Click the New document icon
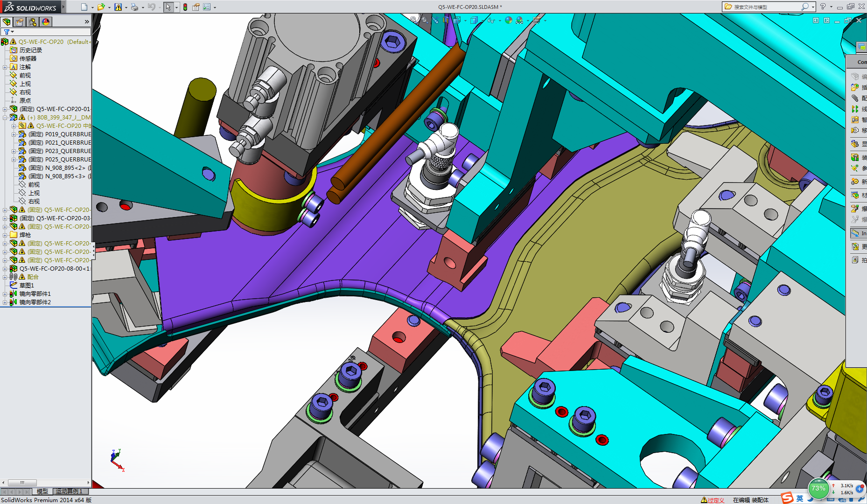This screenshot has width=867, height=504. 84,7
